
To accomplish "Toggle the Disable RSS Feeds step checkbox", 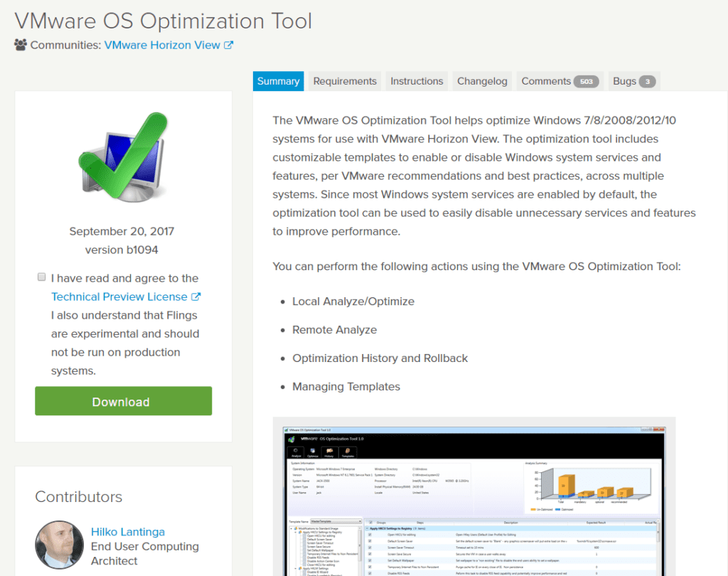I will click(x=369, y=575).
